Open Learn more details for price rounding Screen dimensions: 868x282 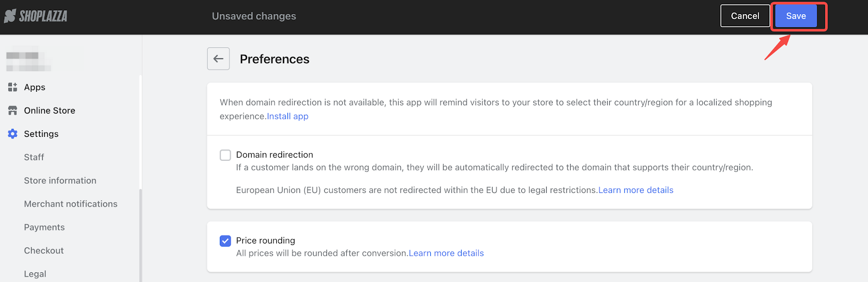pos(446,253)
